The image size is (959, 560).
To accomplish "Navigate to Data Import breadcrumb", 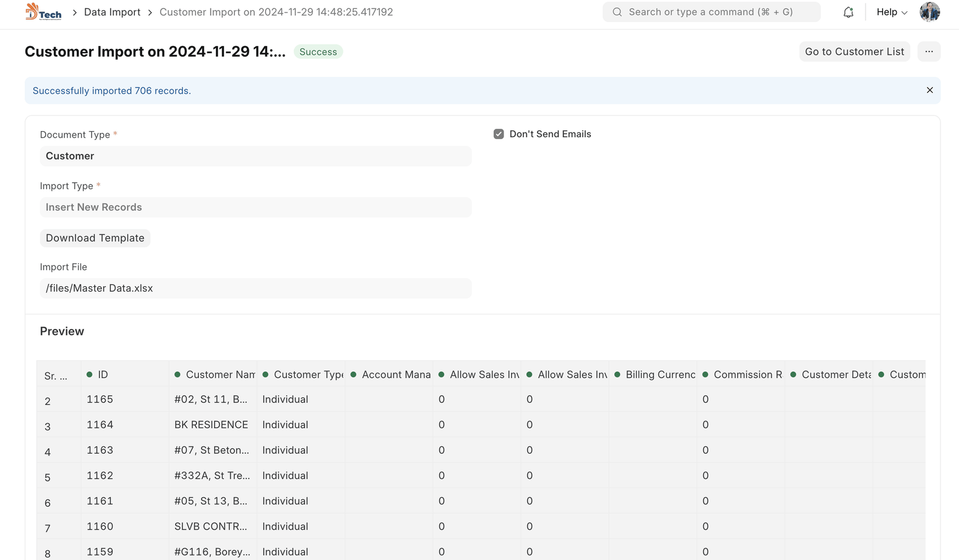I will [112, 12].
